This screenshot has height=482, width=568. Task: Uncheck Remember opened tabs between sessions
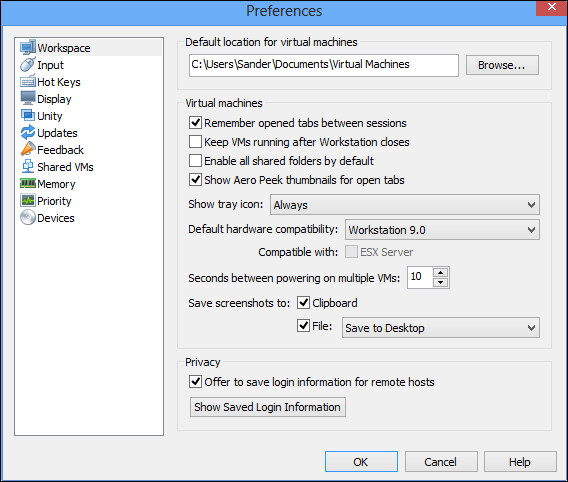click(x=195, y=123)
